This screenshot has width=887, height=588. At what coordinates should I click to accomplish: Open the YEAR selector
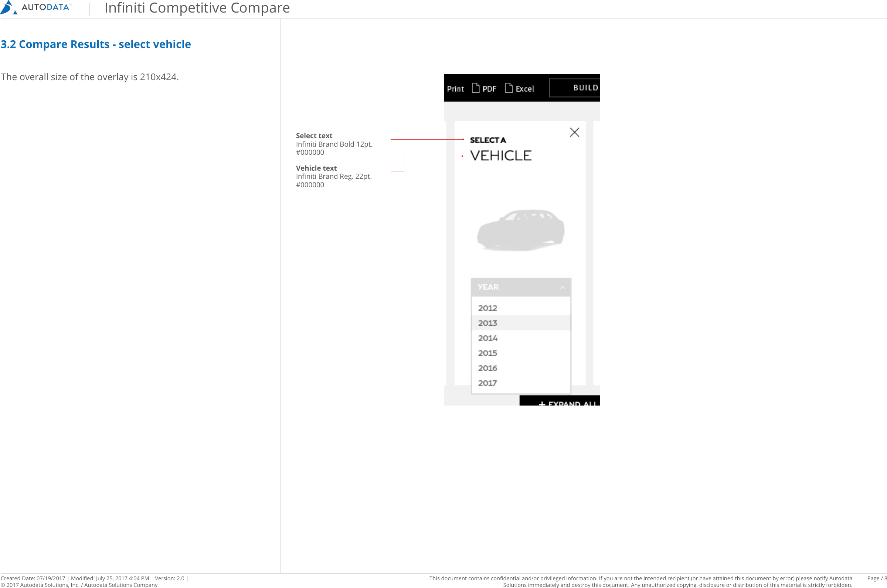point(521,287)
